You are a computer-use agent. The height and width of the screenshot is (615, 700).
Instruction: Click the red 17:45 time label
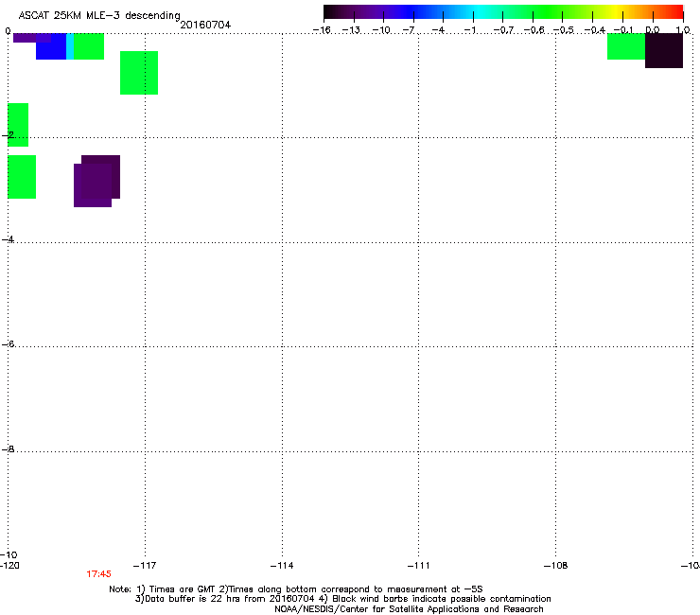click(98, 574)
